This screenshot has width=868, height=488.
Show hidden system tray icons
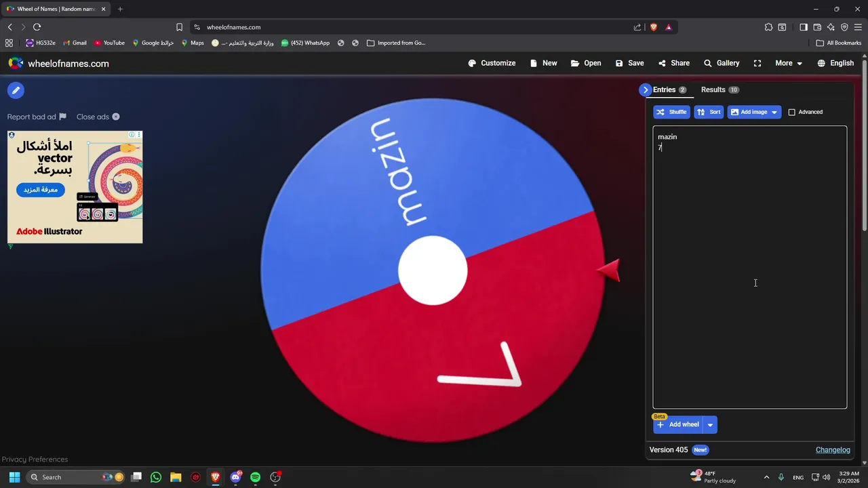766,477
